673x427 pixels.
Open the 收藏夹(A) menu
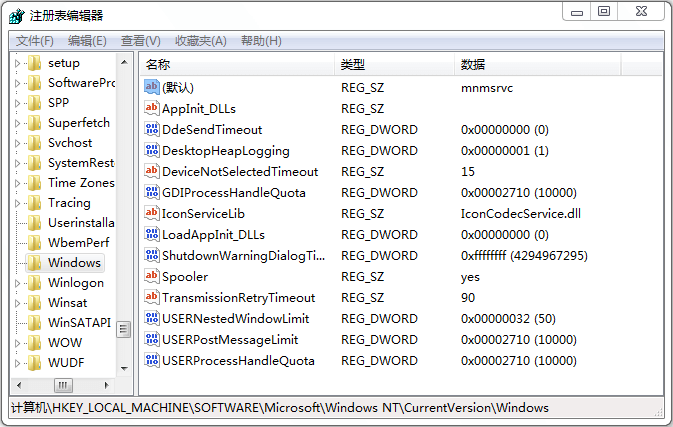(200, 41)
